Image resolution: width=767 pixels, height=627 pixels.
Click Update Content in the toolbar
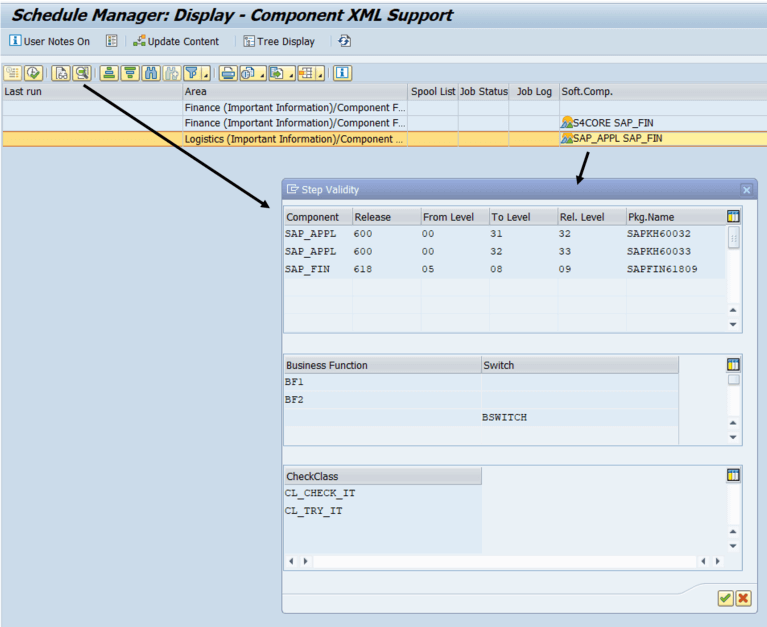click(176, 41)
